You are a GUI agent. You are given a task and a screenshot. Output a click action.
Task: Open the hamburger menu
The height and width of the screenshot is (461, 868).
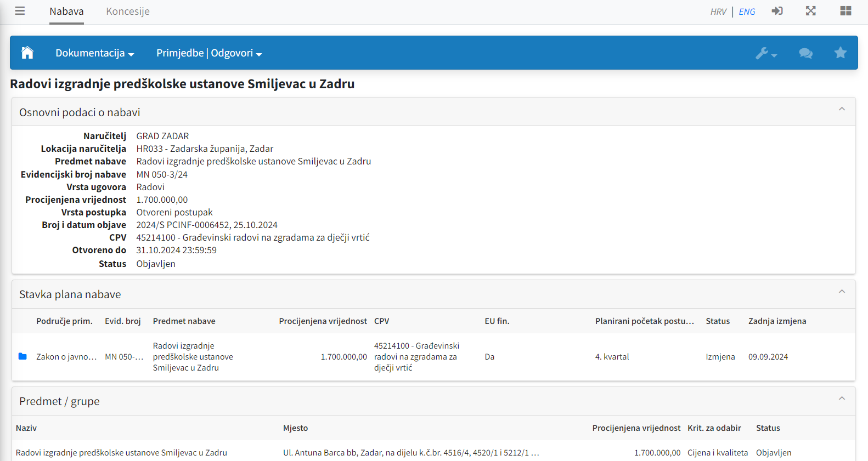click(20, 11)
